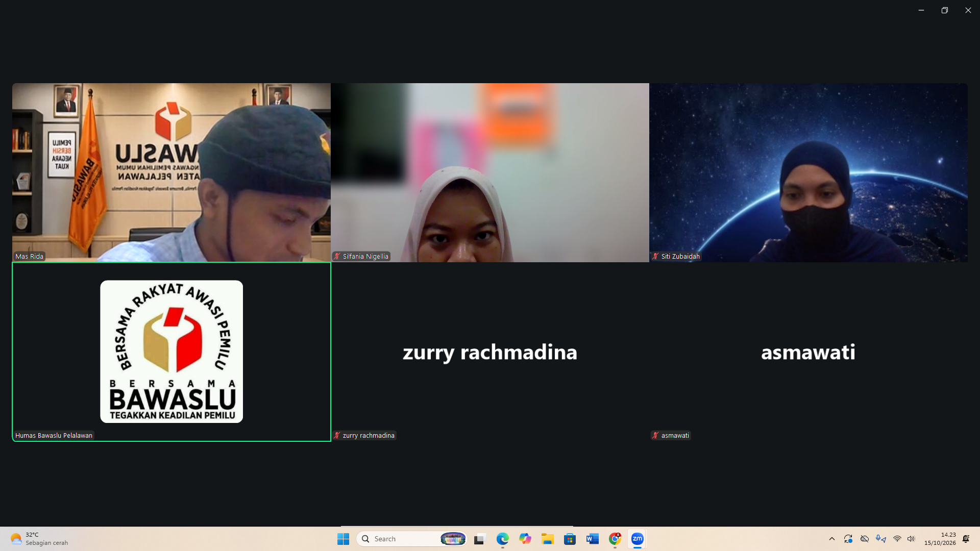The width and height of the screenshot is (980, 551).
Task: Restore down the Zoom window
Action: [x=945, y=10]
